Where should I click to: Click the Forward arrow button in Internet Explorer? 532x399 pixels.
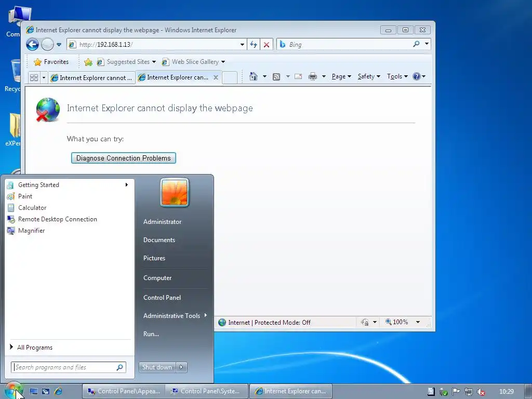pos(47,45)
